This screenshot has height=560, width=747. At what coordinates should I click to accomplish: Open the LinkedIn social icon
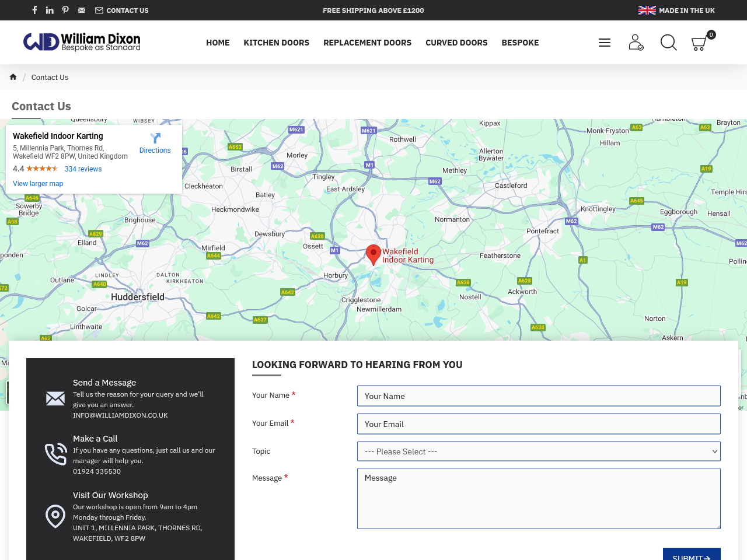pyautogui.click(x=50, y=10)
